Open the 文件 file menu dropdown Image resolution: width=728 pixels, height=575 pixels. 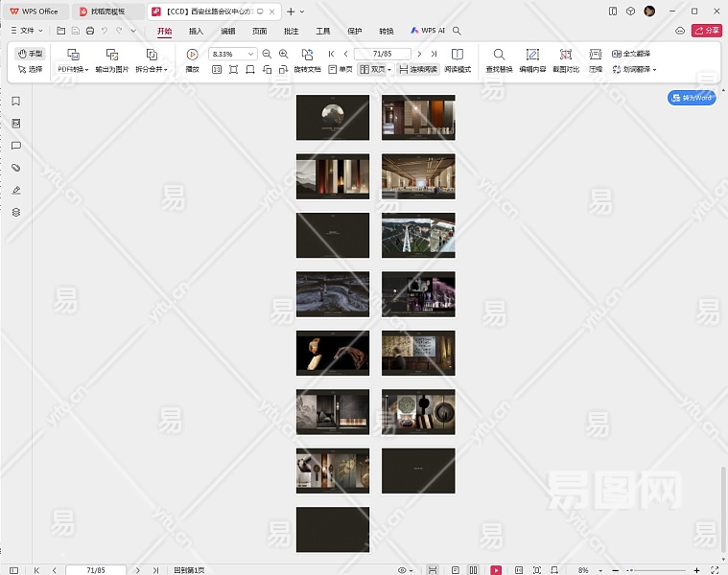click(x=29, y=31)
